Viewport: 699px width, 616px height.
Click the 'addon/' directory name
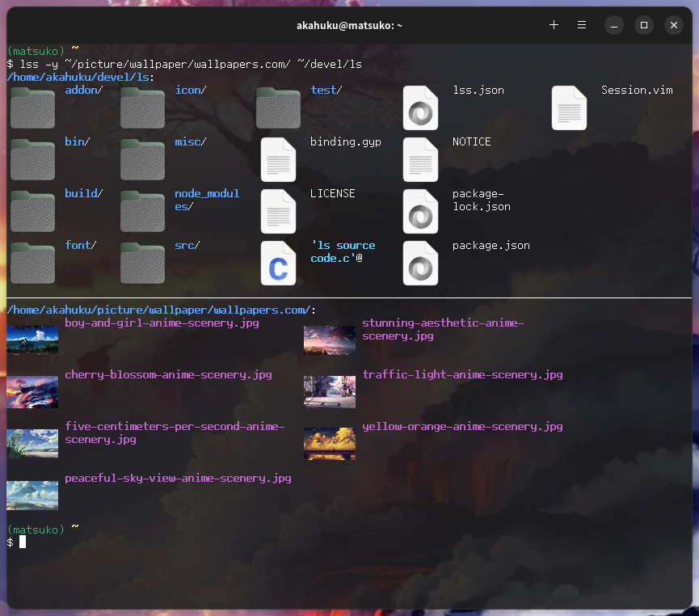click(84, 90)
